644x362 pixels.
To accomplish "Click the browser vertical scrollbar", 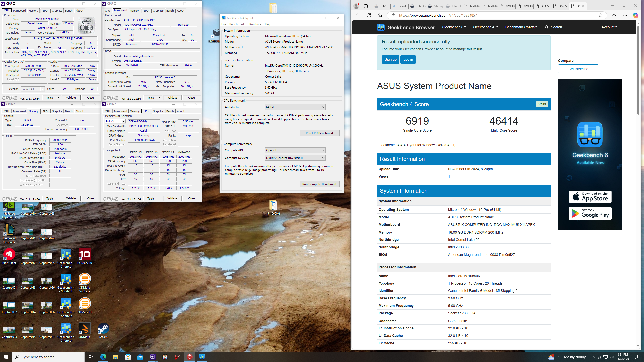I will click(638, 70).
